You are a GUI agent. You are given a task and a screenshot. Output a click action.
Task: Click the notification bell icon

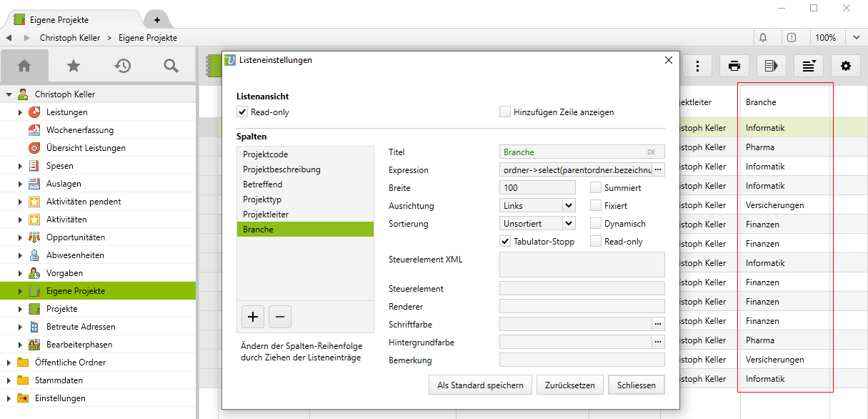(x=763, y=37)
